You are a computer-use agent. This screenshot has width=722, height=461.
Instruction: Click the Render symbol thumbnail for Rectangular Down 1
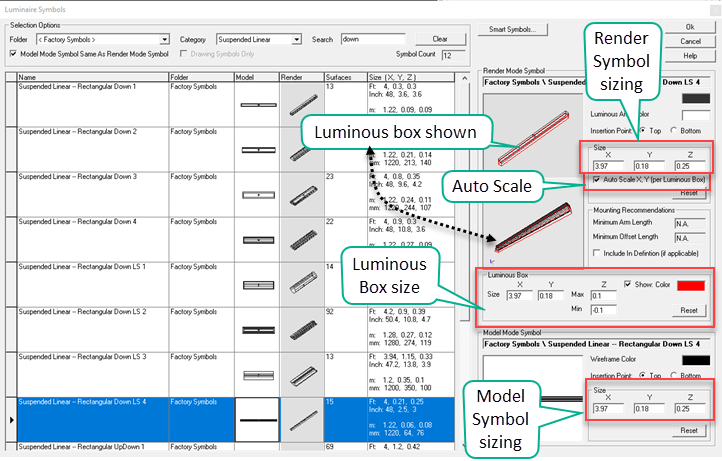coord(303,105)
